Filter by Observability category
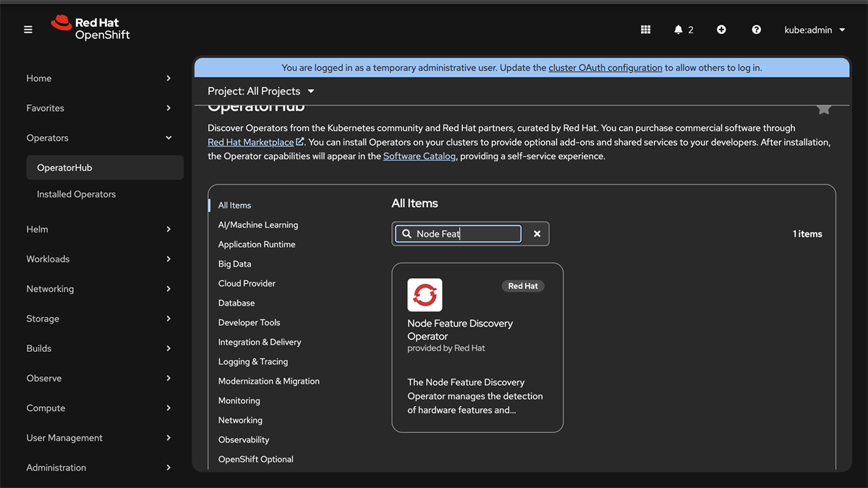Image resolution: width=868 pixels, height=488 pixels. (x=244, y=440)
